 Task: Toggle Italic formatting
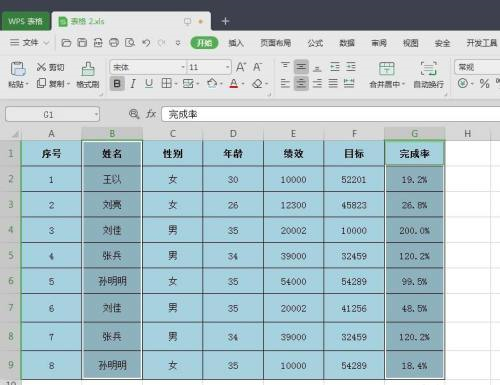[x=133, y=83]
